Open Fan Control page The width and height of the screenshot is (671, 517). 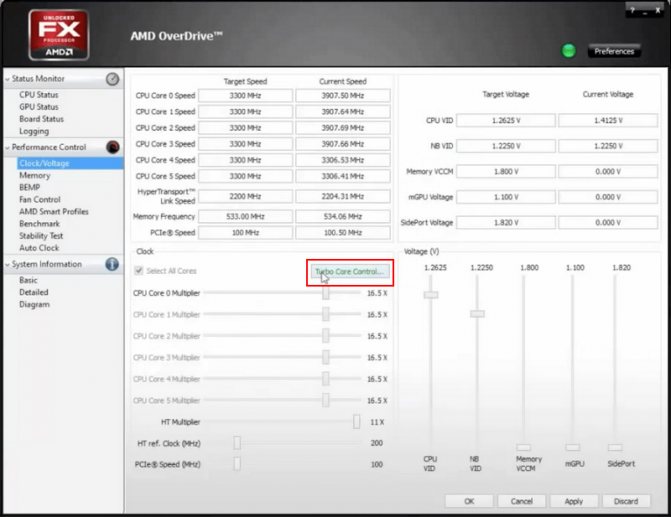tap(40, 199)
